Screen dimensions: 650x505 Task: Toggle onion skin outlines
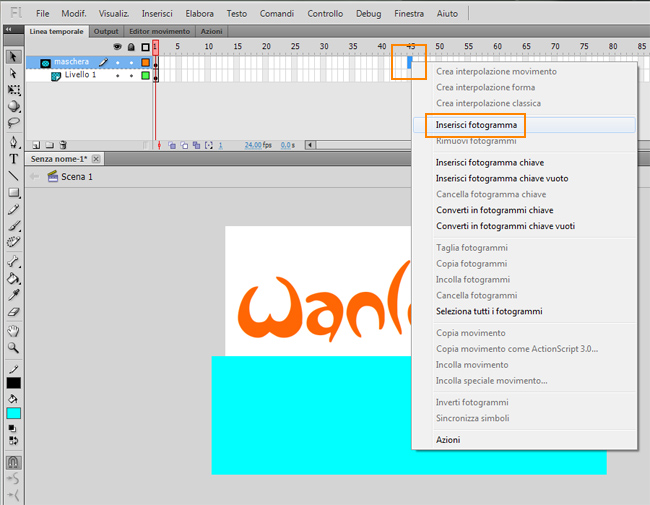coord(184,145)
